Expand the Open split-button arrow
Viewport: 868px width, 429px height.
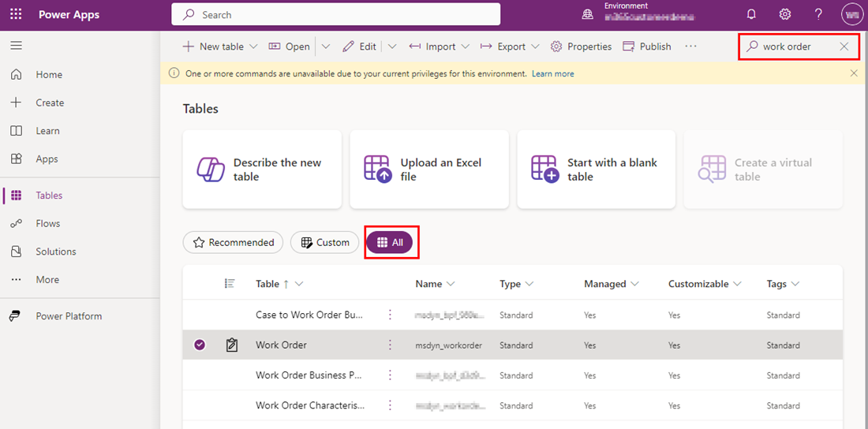325,47
